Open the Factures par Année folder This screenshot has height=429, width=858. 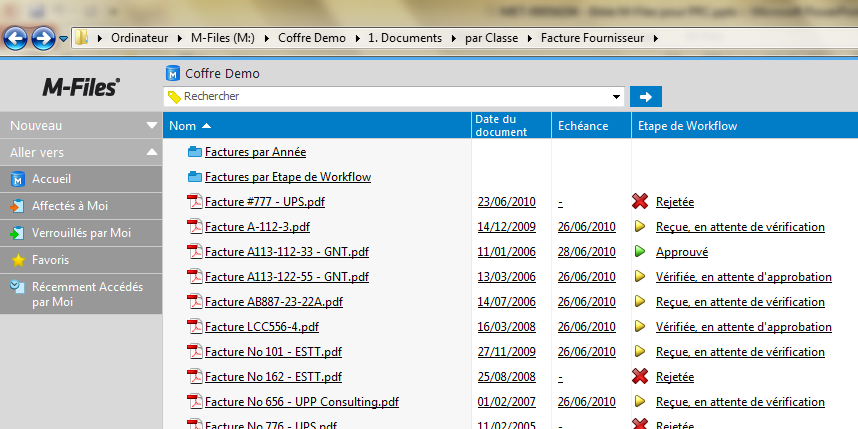(x=255, y=152)
